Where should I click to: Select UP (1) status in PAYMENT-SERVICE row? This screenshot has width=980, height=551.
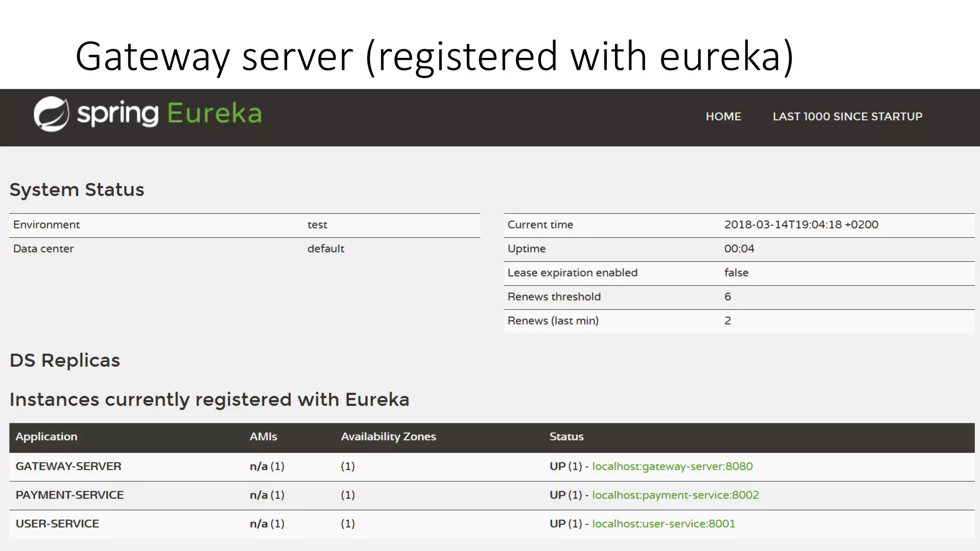[566, 495]
